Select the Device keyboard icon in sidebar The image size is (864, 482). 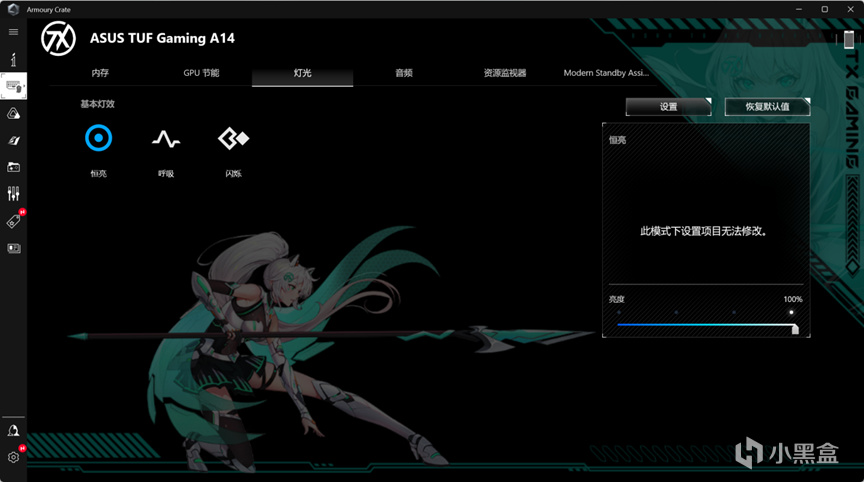13,86
